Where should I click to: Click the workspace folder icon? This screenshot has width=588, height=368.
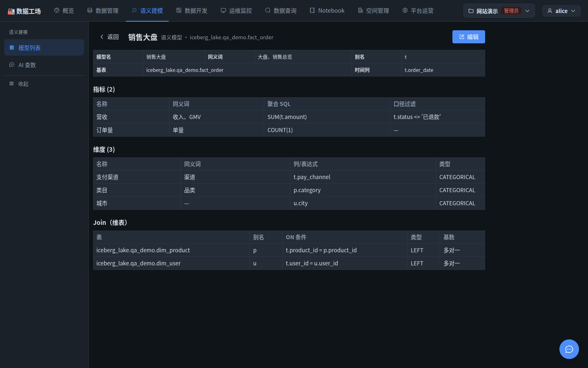(471, 11)
